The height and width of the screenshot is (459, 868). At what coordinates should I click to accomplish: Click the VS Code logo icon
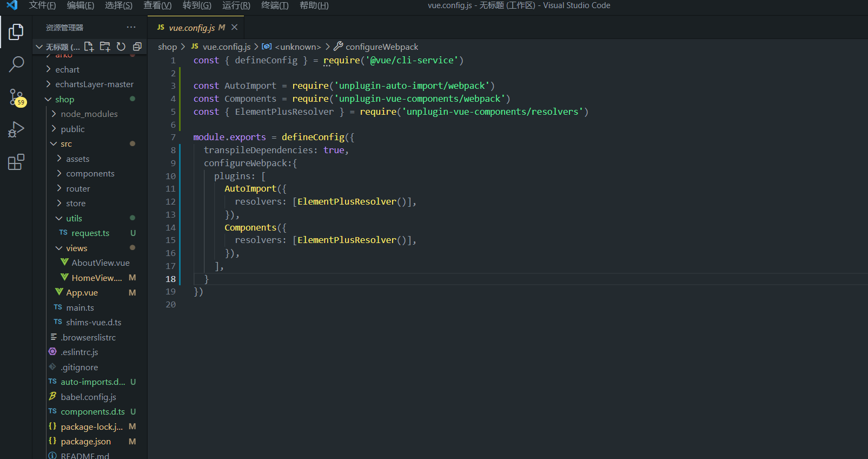click(12, 5)
